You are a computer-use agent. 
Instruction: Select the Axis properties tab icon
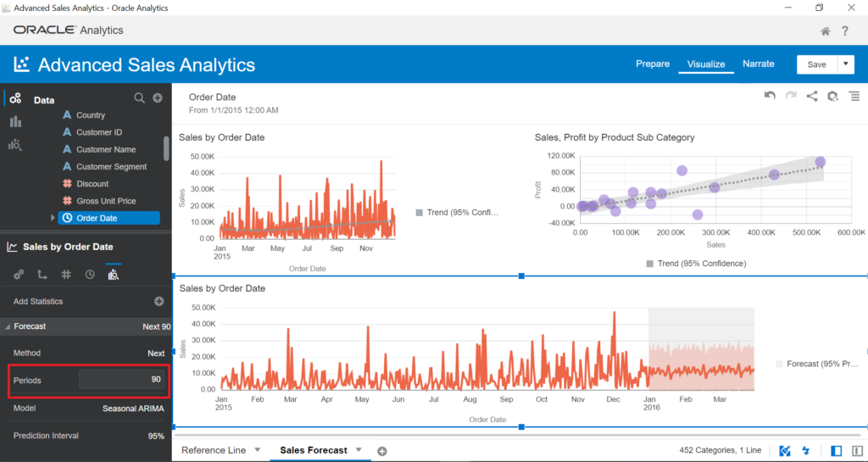point(42,275)
